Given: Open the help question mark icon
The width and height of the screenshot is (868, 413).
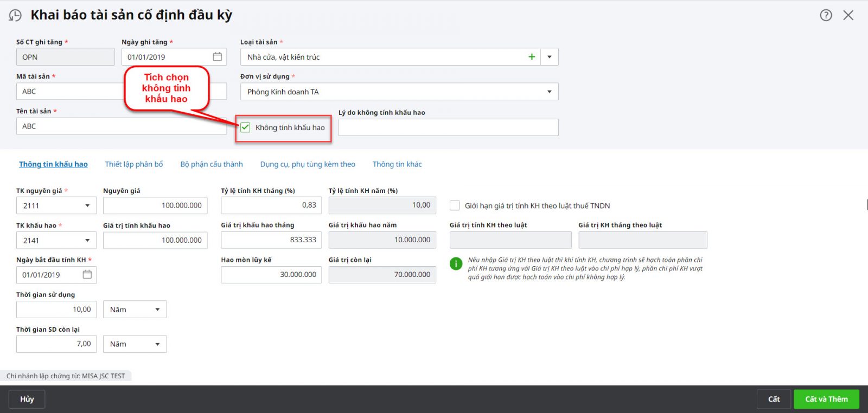Looking at the screenshot, I should pos(826,15).
